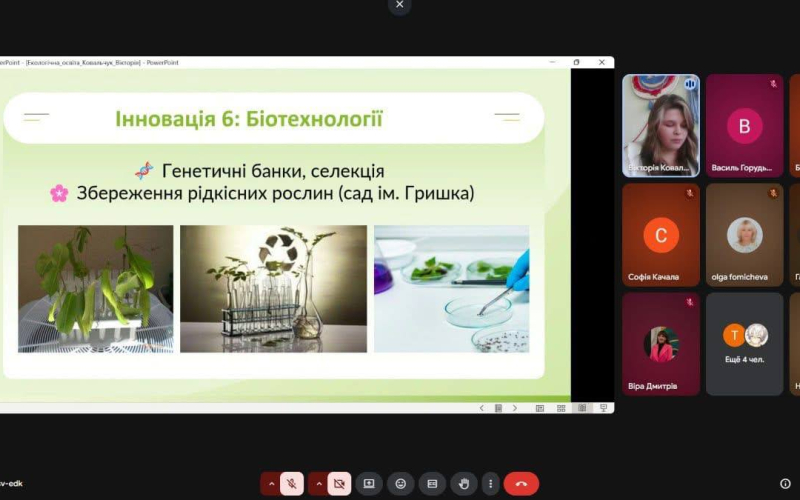Unmute the microphone in the call bar
The height and width of the screenshot is (500, 800).
(x=292, y=484)
